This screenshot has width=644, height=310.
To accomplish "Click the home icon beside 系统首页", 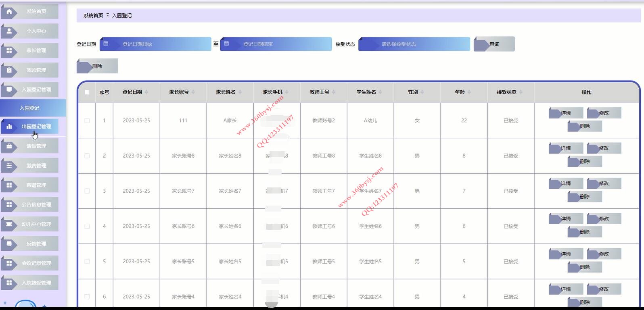I will click(x=9, y=11).
